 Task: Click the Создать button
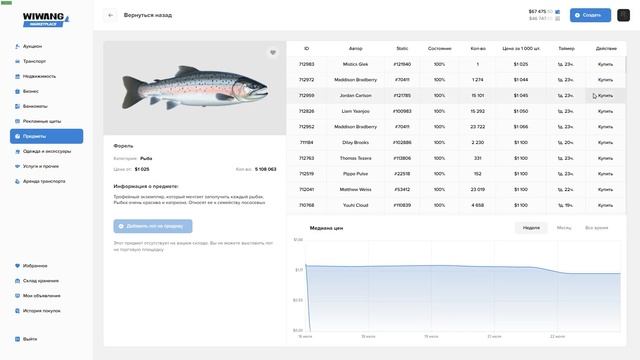tap(590, 15)
